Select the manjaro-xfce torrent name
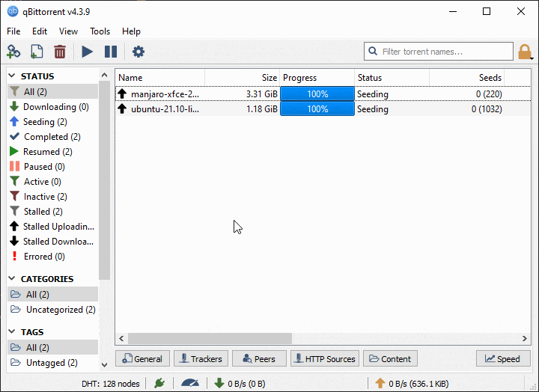The width and height of the screenshot is (539, 392). (165, 94)
